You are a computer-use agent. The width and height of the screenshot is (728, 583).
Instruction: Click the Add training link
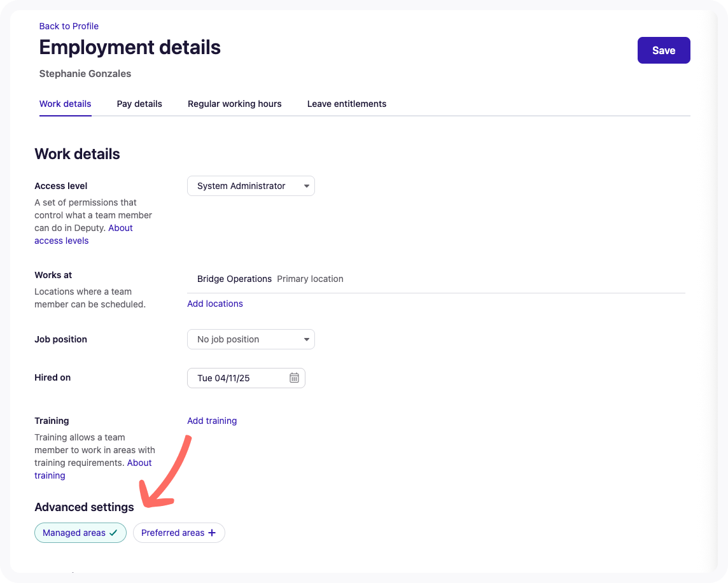coord(212,421)
